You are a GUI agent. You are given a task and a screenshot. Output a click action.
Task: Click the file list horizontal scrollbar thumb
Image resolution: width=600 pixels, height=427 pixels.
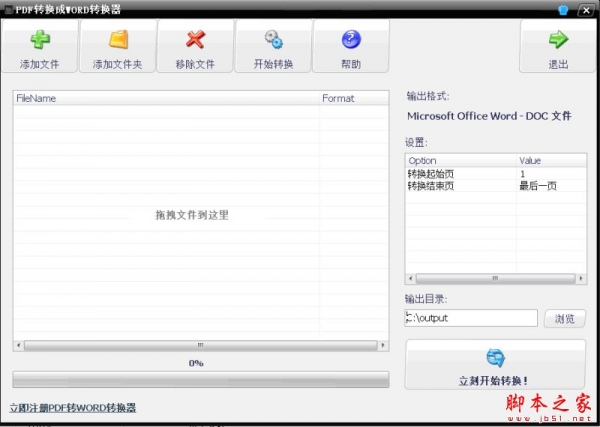[x=201, y=346]
